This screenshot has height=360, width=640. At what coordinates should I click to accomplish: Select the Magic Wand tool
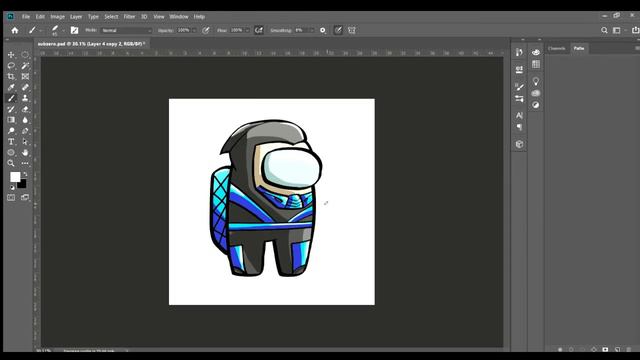25,66
